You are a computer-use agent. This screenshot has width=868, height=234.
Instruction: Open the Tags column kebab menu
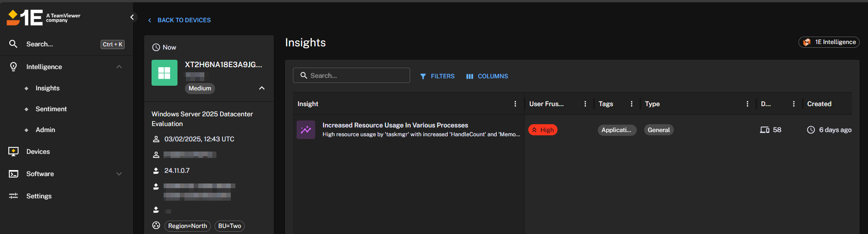tap(632, 104)
